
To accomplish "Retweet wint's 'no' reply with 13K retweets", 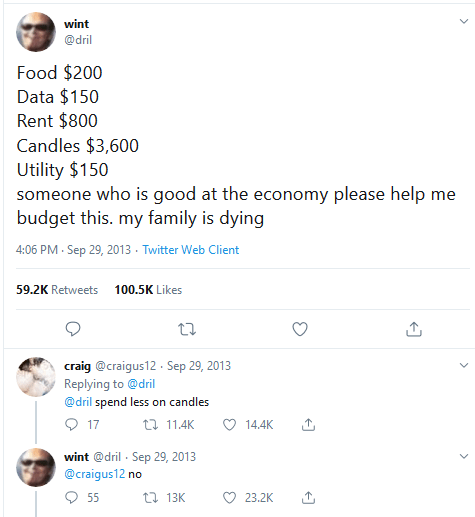I will click(150, 498).
